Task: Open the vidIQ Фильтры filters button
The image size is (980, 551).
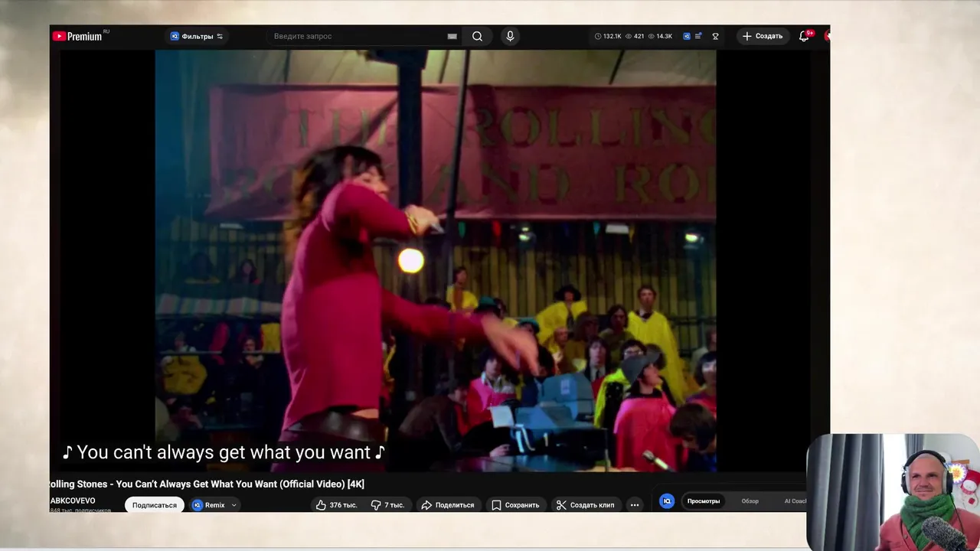Action: 197,36
